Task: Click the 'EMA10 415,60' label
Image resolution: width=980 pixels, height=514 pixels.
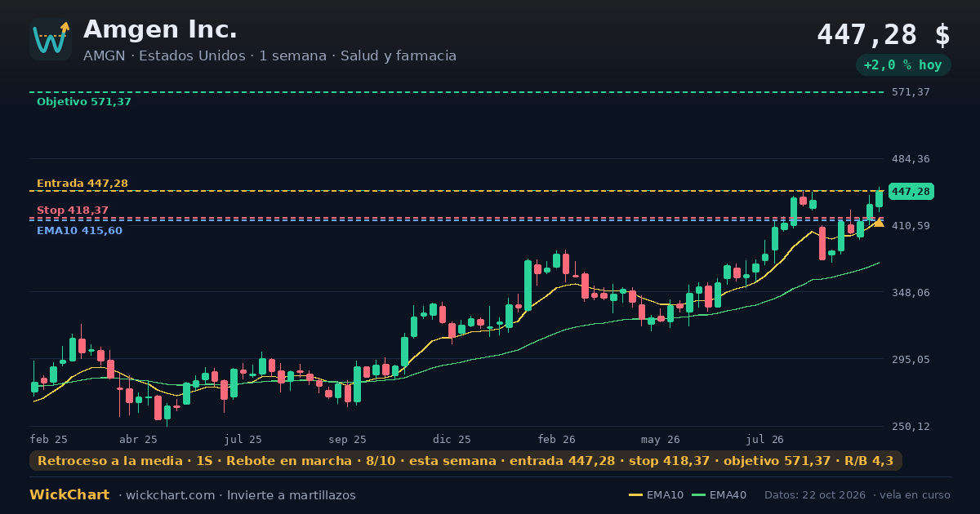Action: [x=79, y=231]
